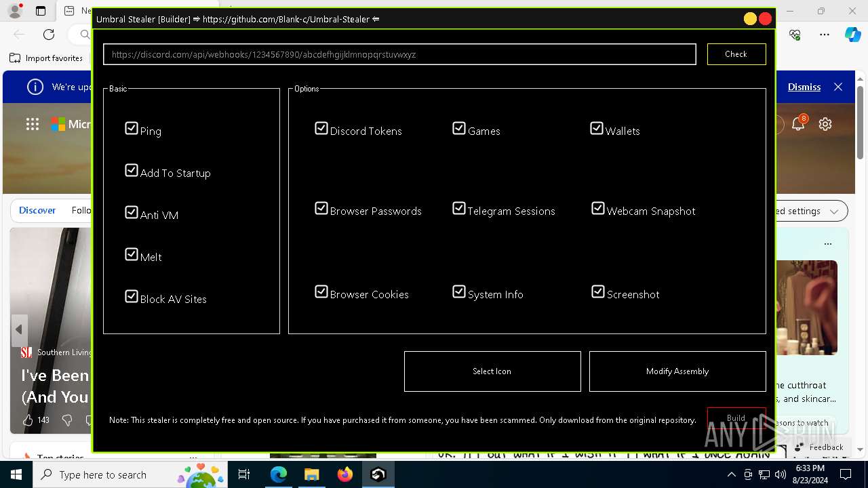This screenshot has width=868, height=488.
Task: Click the Modify Assembly button
Action: pos(677,371)
